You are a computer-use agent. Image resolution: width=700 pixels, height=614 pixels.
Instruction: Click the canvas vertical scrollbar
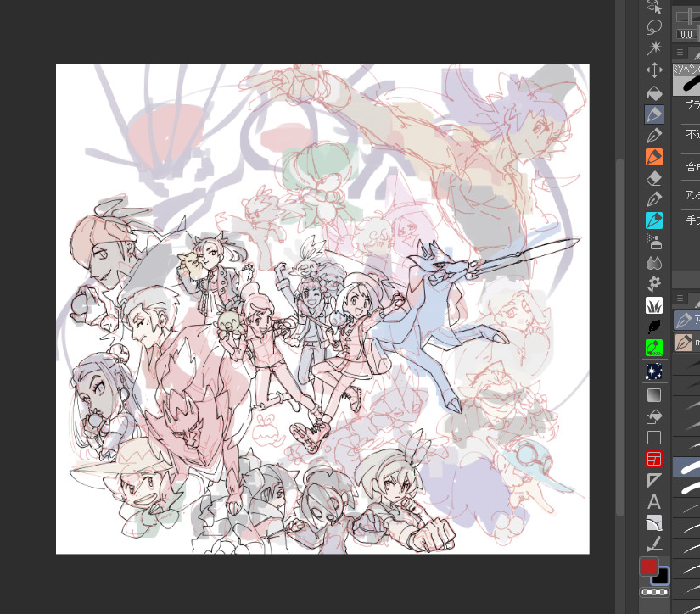[620, 337]
